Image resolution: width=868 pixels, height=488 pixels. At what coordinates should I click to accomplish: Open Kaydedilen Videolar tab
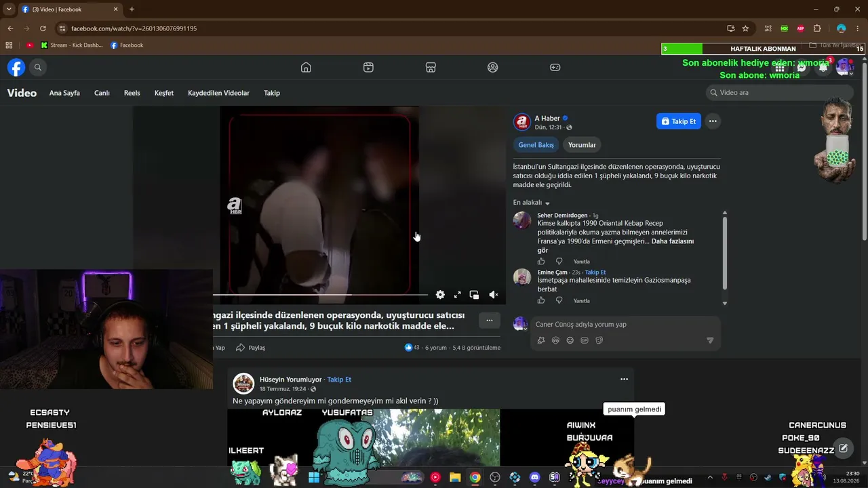pos(218,93)
